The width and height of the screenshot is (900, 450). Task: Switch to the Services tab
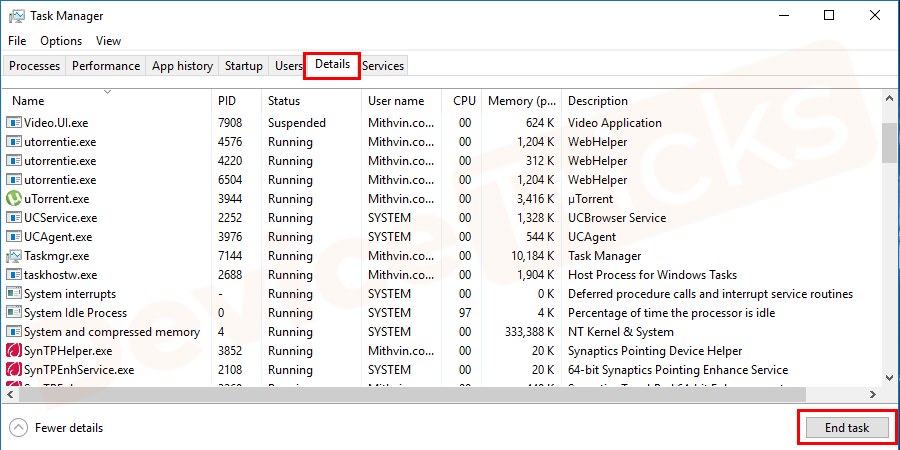383,66
